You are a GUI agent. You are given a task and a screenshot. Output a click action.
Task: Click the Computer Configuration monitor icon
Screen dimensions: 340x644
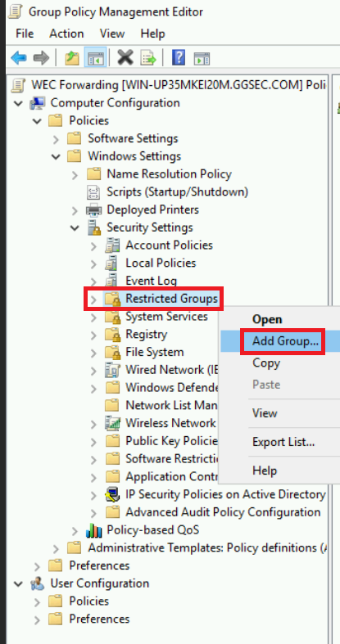pyautogui.click(x=38, y=102)
